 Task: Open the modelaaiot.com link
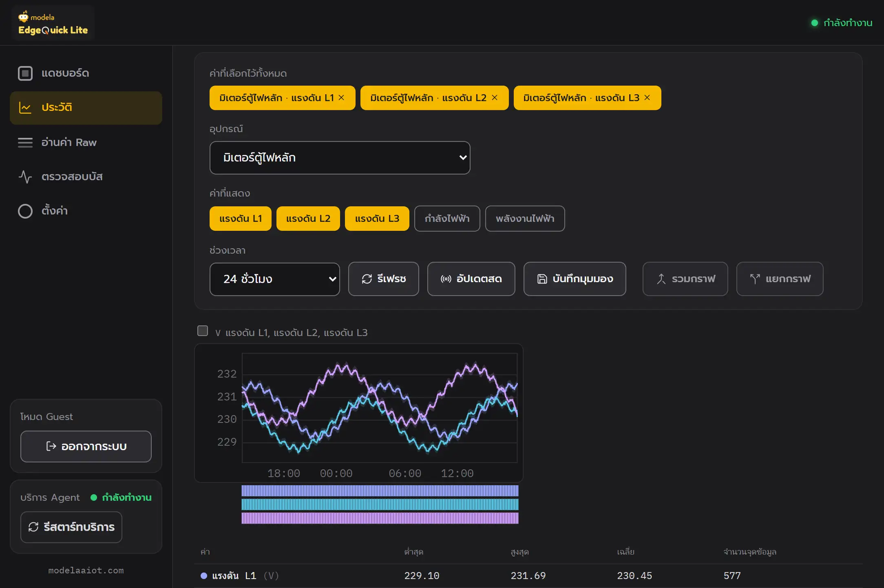click(86, 570)
